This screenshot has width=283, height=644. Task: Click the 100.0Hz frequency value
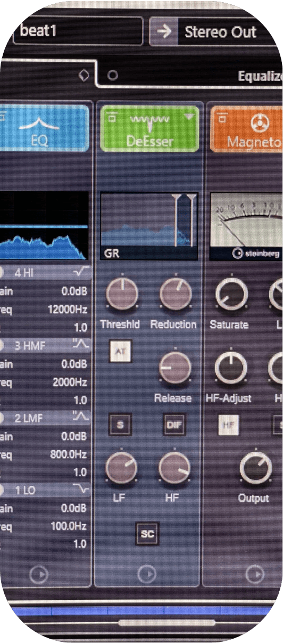click(x=69, y=526)
